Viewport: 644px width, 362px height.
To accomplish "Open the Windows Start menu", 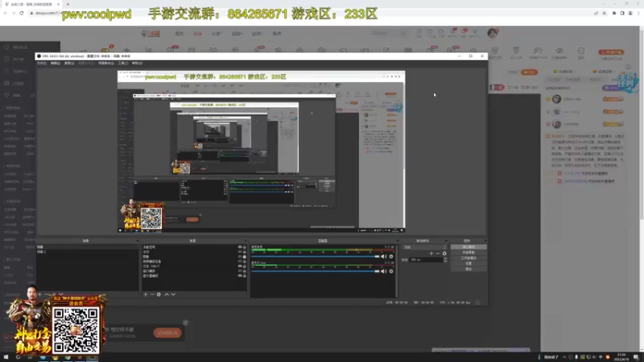I will 6,357.
